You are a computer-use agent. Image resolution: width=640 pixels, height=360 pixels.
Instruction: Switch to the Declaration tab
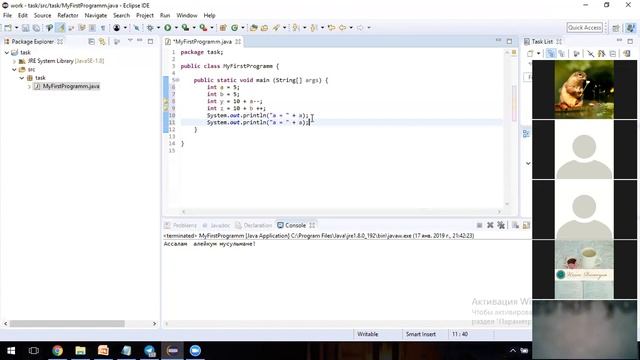pos(253,225)
